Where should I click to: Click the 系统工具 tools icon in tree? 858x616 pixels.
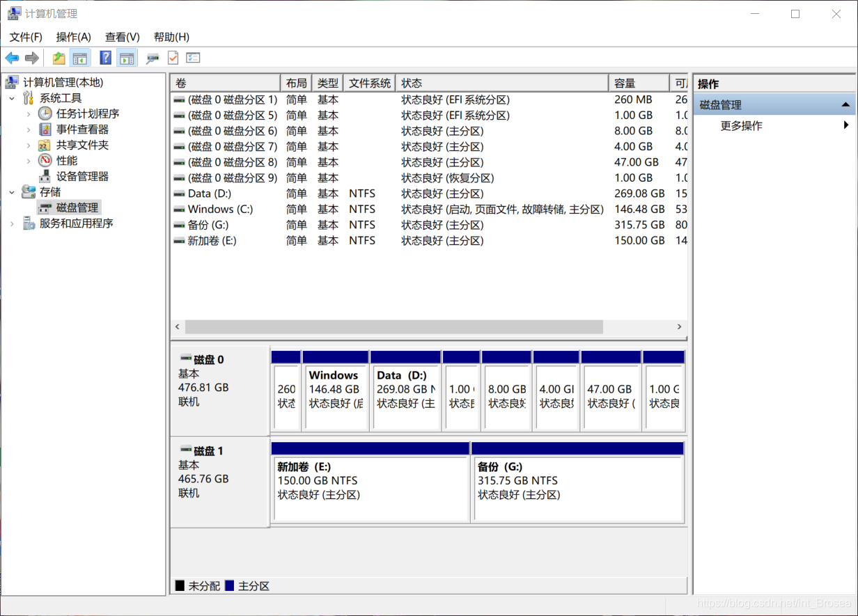[29, 97]
